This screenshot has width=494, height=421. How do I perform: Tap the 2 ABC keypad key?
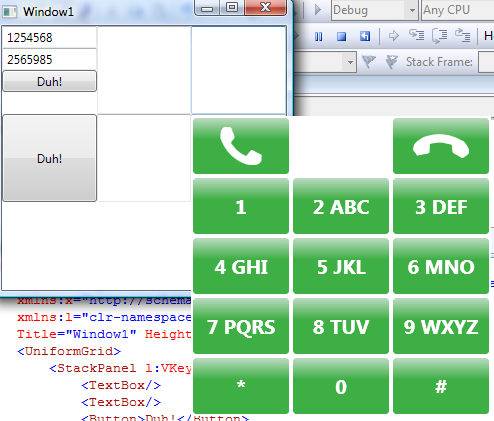(x=341, y=206)
